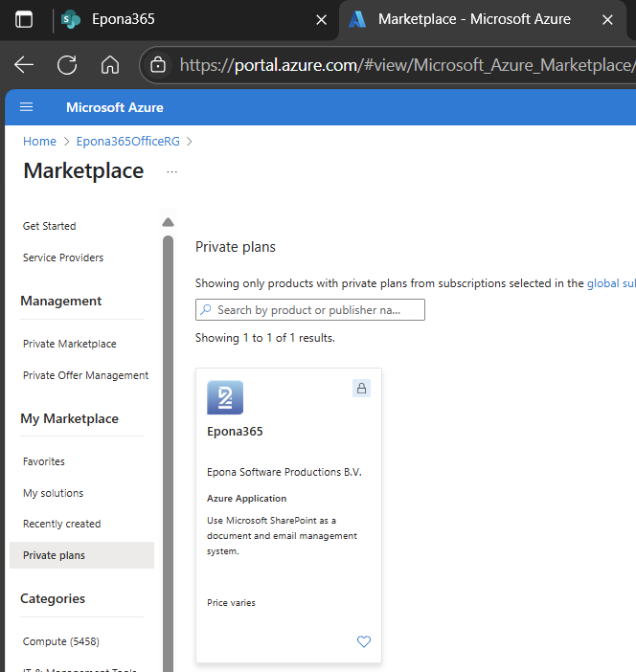Screen dimensions: 636x672
Task: Open Recently created sidebar item
Action: [x=61, y=524]
